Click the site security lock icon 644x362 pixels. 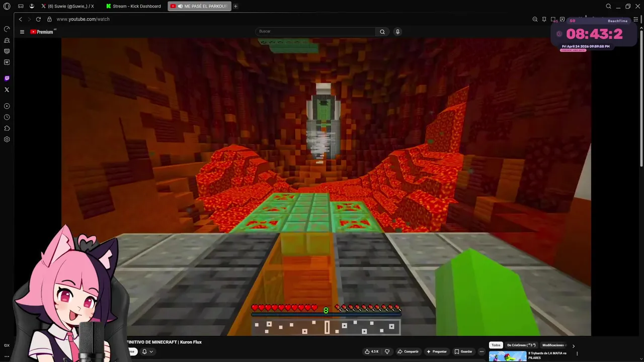pos(49,19)
